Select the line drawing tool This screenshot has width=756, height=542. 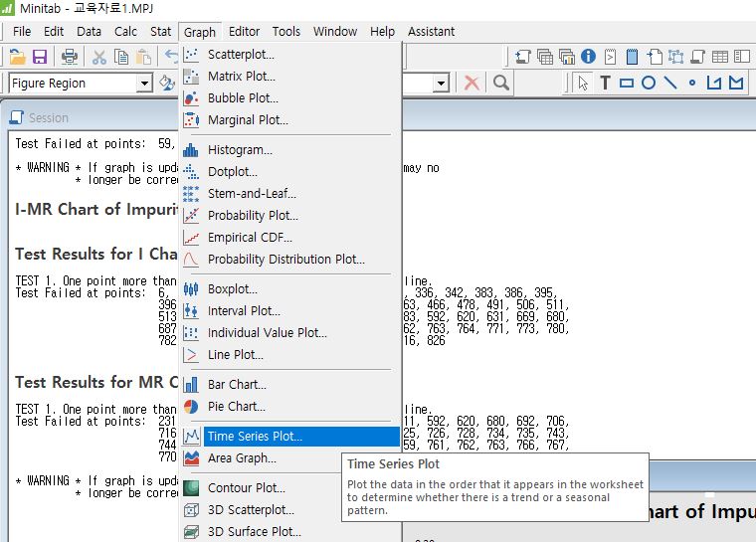point(670,83)
